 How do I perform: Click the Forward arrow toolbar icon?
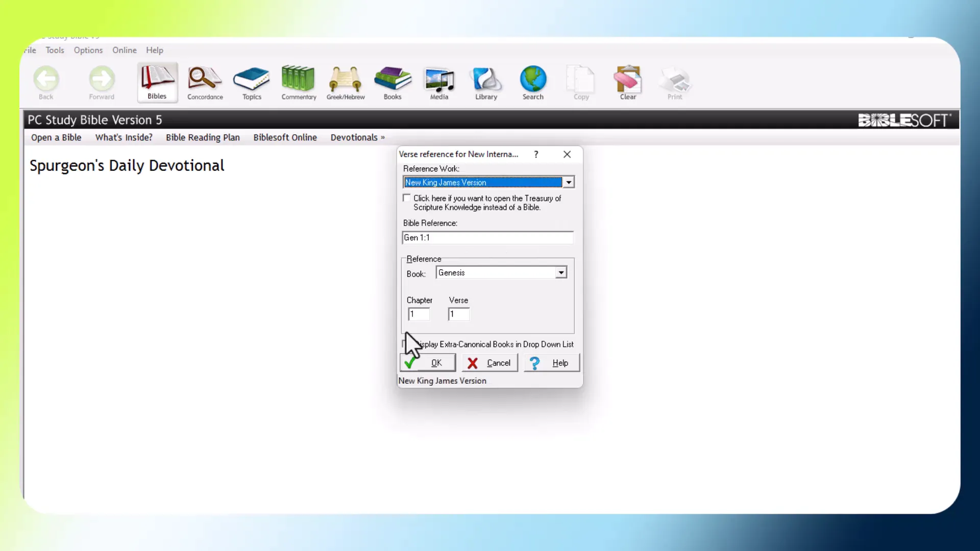tap(102, 82)
